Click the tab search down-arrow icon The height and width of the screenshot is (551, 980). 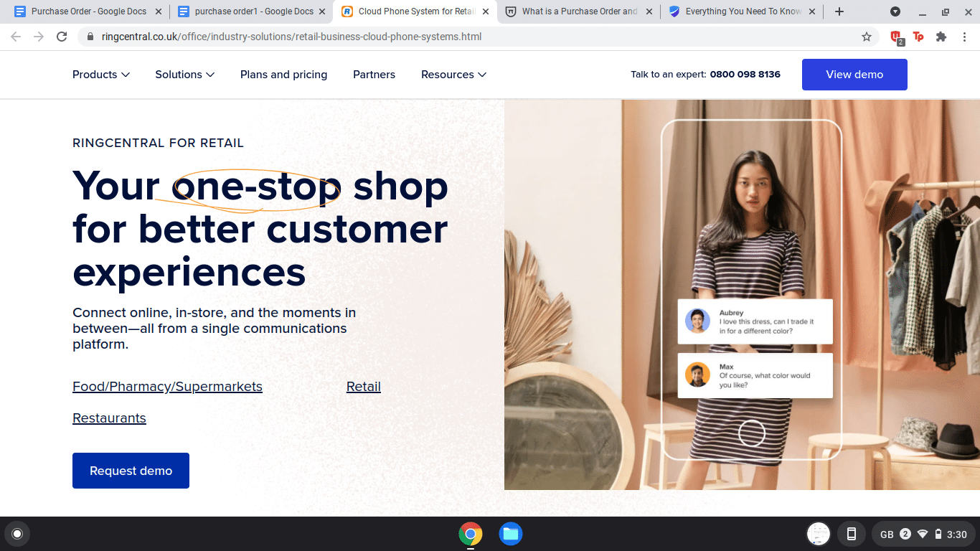pyautogui.click(x=895, y=11)
